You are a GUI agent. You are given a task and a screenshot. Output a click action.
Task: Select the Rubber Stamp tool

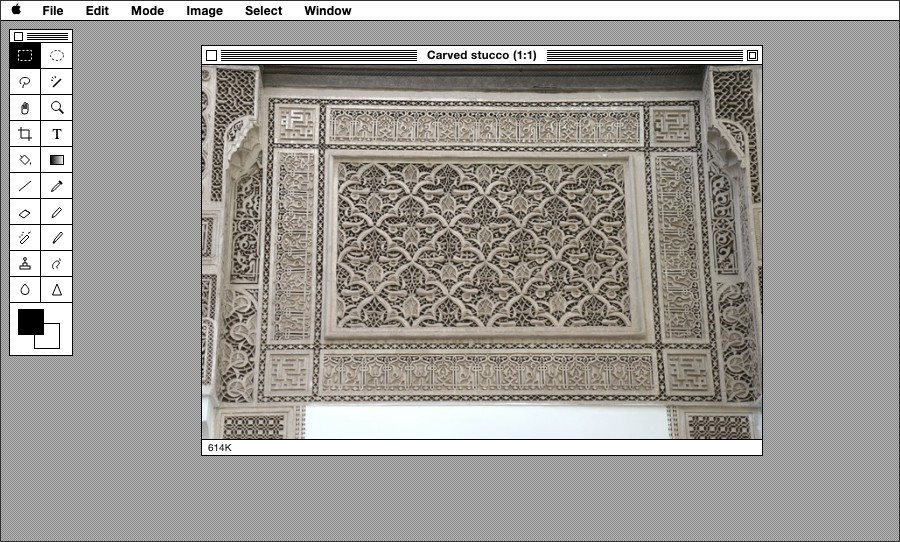coord(25,264)
